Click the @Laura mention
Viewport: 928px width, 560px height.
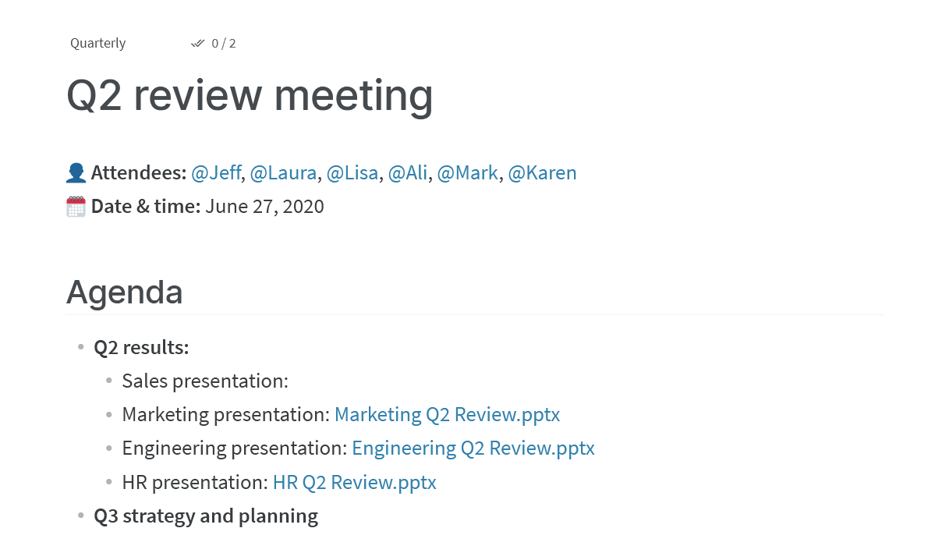pyautogui.click(x=283, y=173)
